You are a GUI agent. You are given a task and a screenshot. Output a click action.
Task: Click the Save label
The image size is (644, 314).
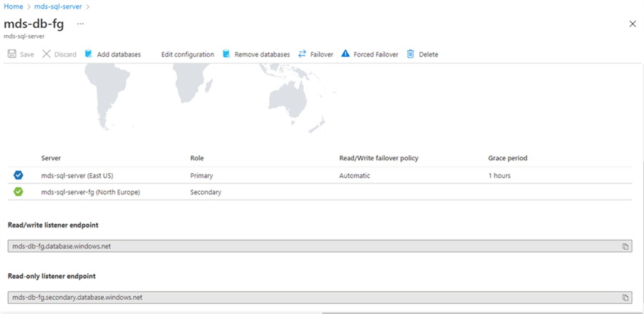(27, 54)
